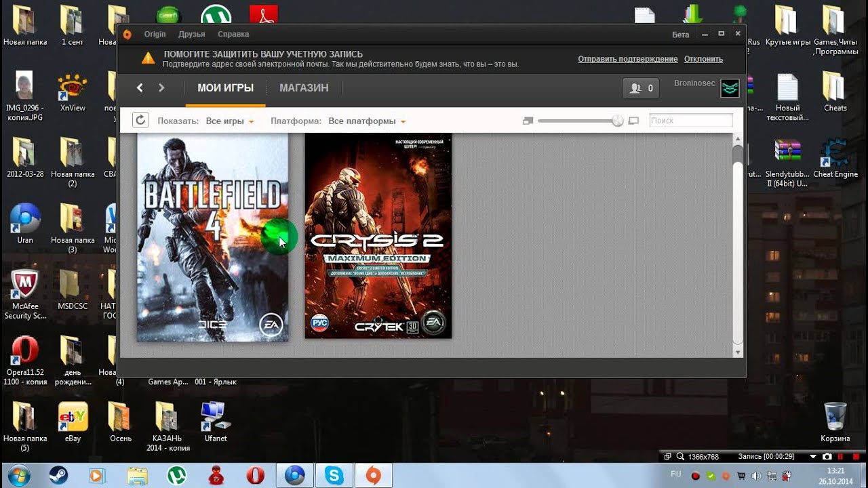Open the Opera11.52 desktop shortcut

coord(25,361)
